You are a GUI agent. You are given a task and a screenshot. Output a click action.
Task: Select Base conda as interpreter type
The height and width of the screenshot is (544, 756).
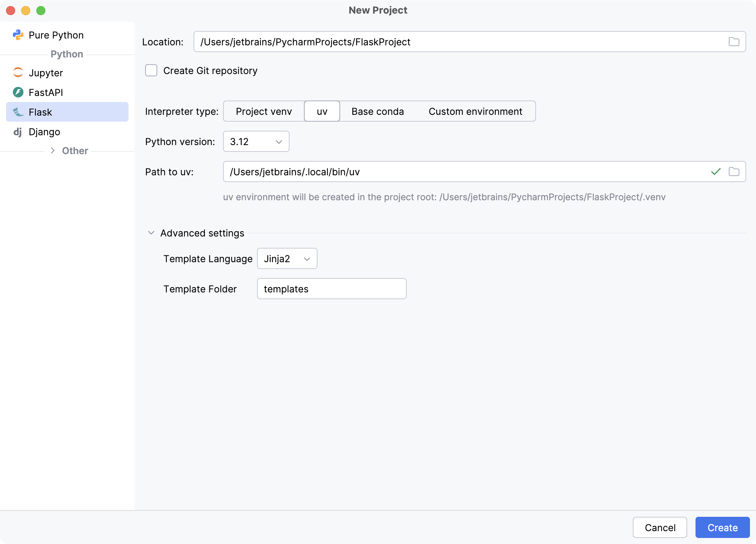coord(378,111)
